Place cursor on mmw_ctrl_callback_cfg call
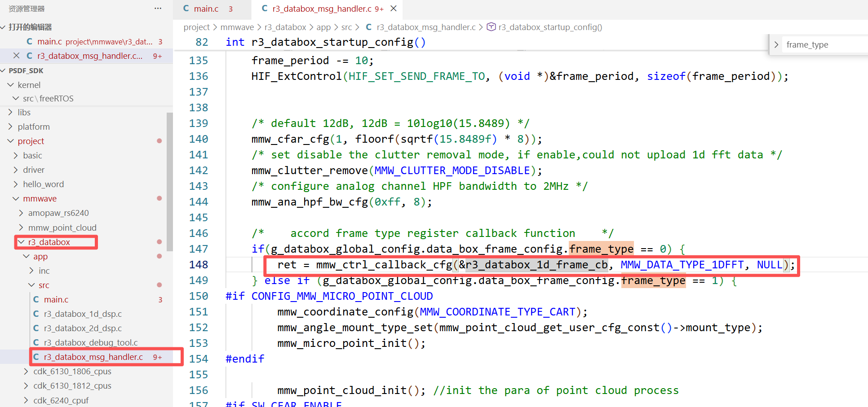 384,265
